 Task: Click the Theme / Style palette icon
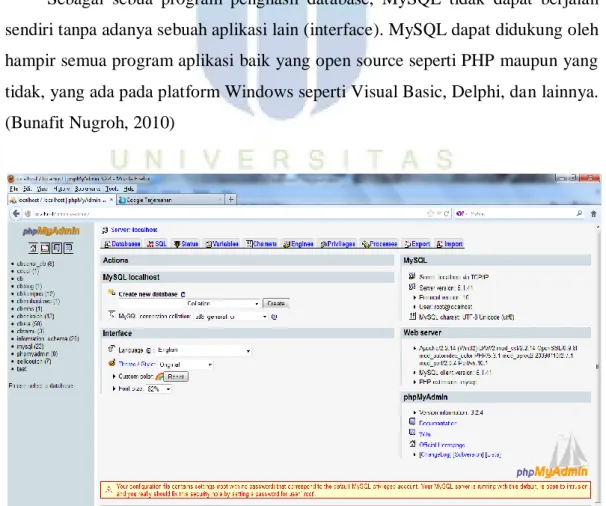tap(112, 363)
